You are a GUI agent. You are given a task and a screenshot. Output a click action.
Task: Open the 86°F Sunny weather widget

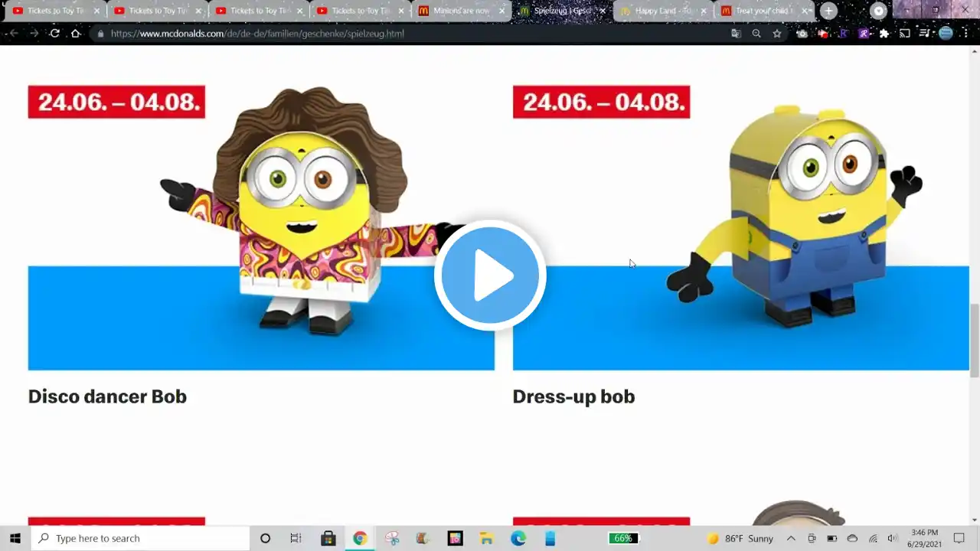(740, 538)
